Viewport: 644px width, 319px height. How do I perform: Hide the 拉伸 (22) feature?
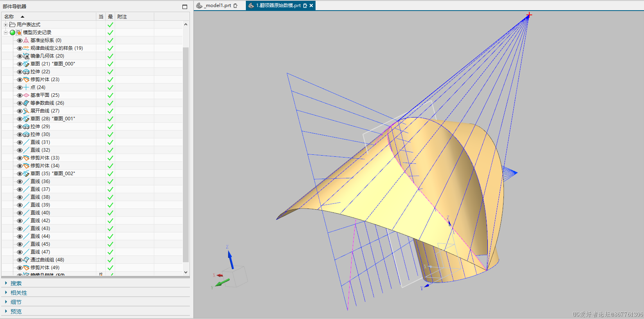tap(20, 72)
